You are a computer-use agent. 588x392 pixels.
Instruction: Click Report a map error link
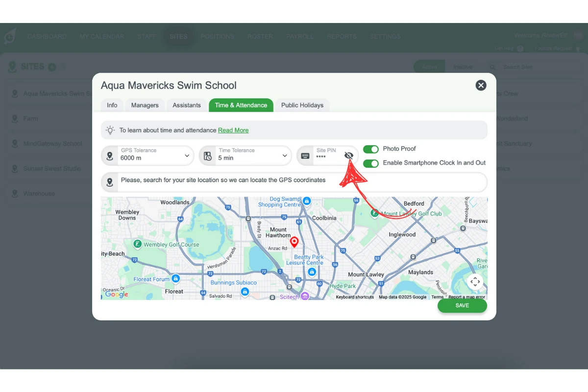click(466, 297)
